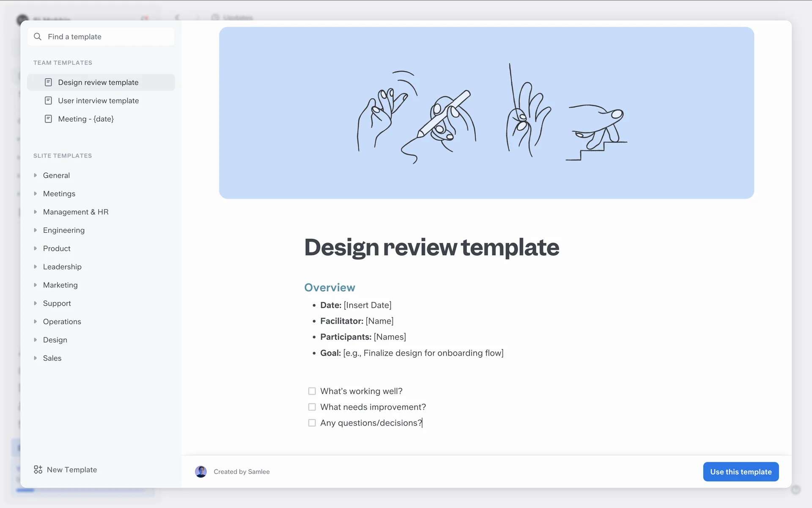This screenshot has width=812, height=508.
Task: Click the Use this template button
Action: coord(741,472)
